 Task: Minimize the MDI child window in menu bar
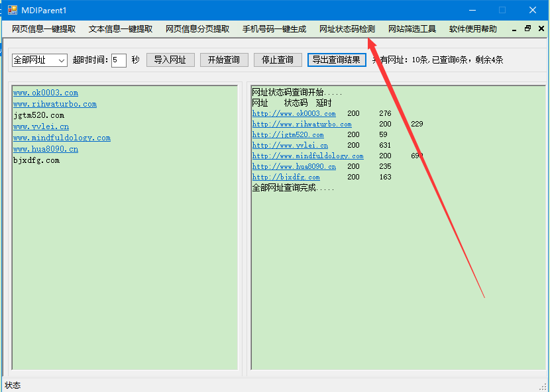[515, 28]
